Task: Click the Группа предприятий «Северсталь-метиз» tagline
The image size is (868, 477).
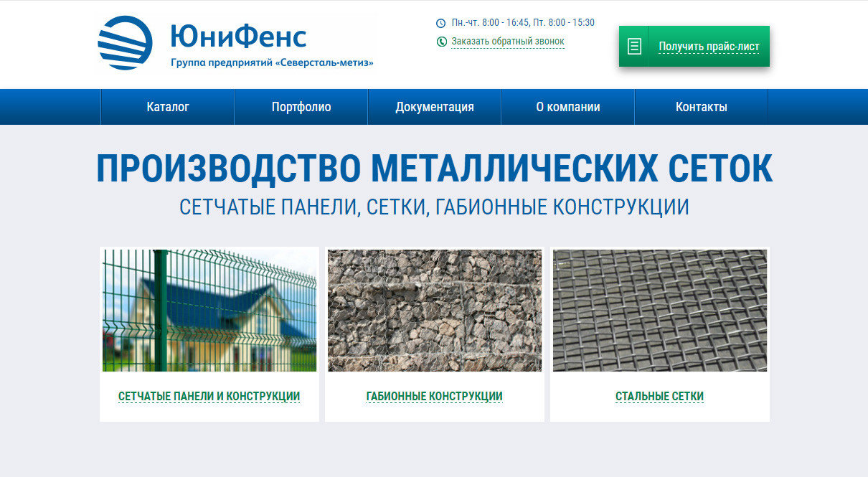Action: (272, 62)
